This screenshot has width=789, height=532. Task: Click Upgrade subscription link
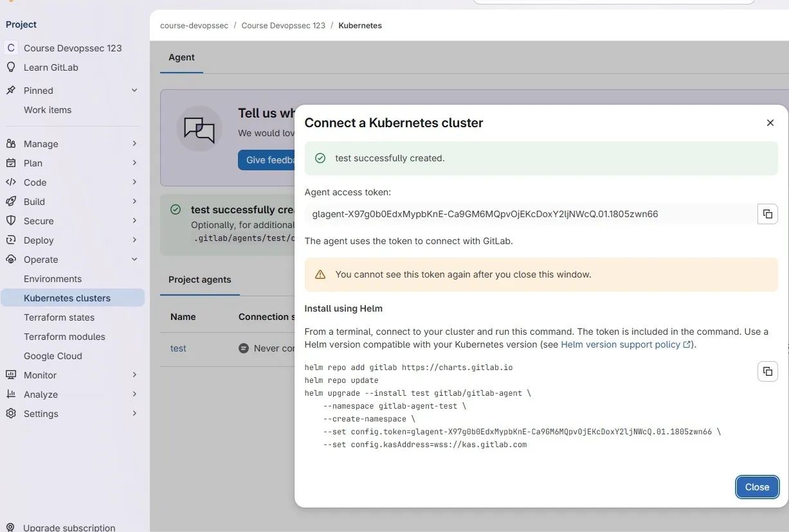coord(69,528)
